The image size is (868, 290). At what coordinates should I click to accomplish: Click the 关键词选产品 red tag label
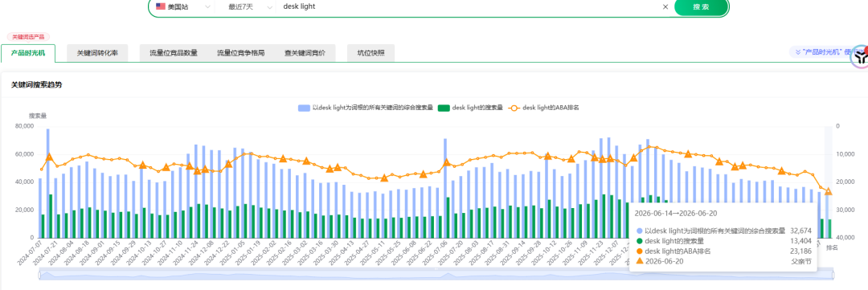click(x=28, y=36)
